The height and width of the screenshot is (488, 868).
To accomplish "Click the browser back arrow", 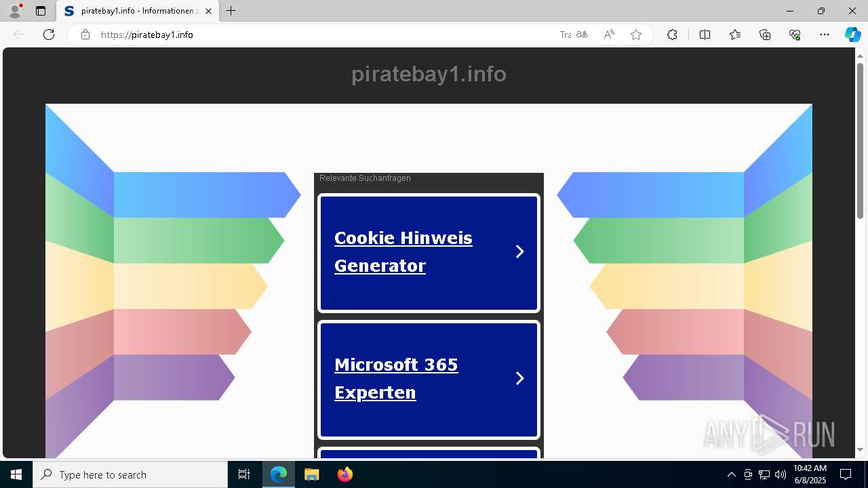I will click(19, 35).
